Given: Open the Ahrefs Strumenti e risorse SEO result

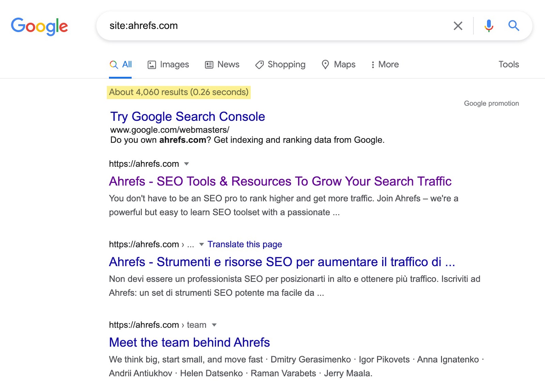Looking at the screenshot, I should [x=282, y=262].
